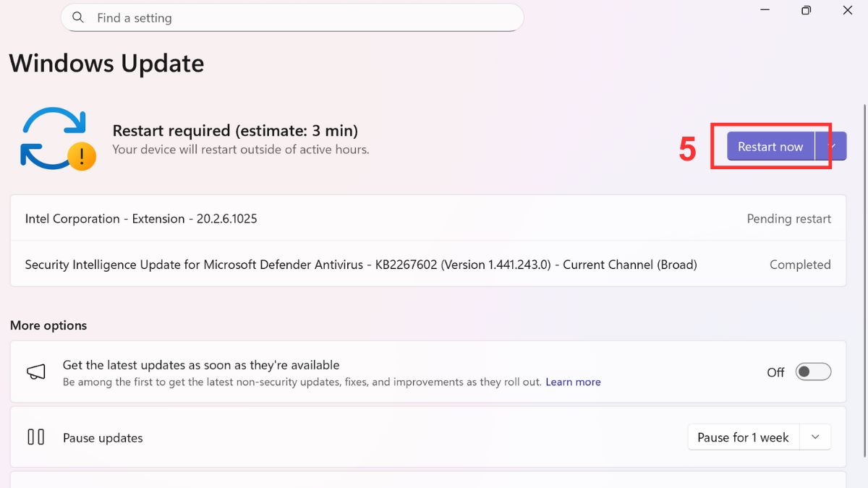This screenshot has width=868, height=488.
Task: Close the Settings window
Action: point(848,10)
